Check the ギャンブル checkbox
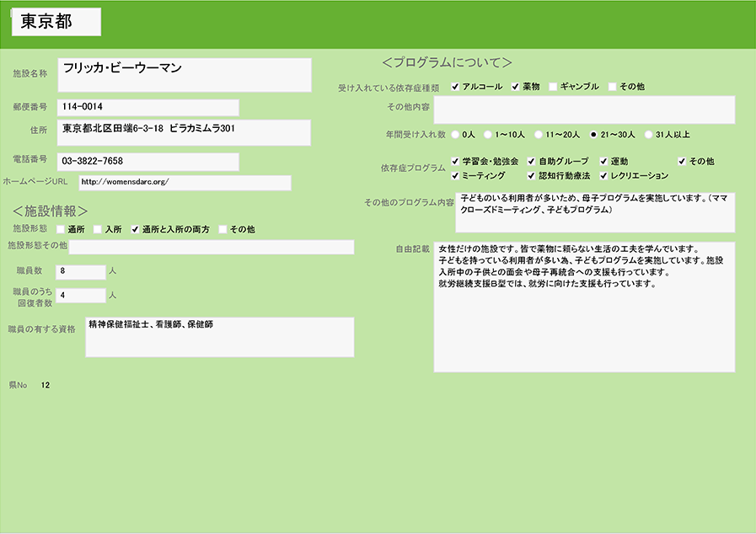Screen dimensions: 756x534 tap(553, 87)
